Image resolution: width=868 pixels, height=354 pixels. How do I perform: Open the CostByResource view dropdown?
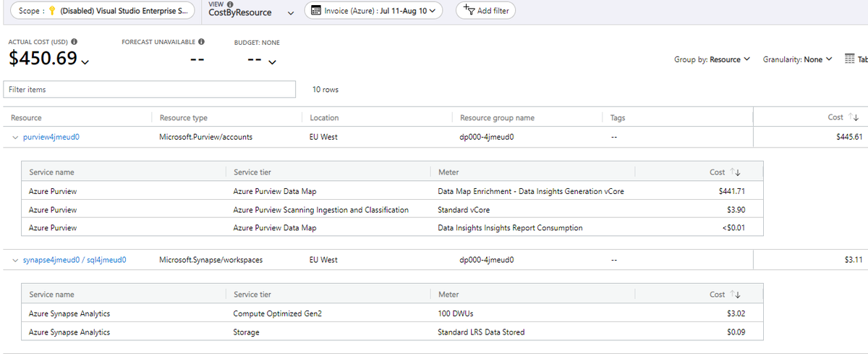pyautogui.click(x=291, y=13)
